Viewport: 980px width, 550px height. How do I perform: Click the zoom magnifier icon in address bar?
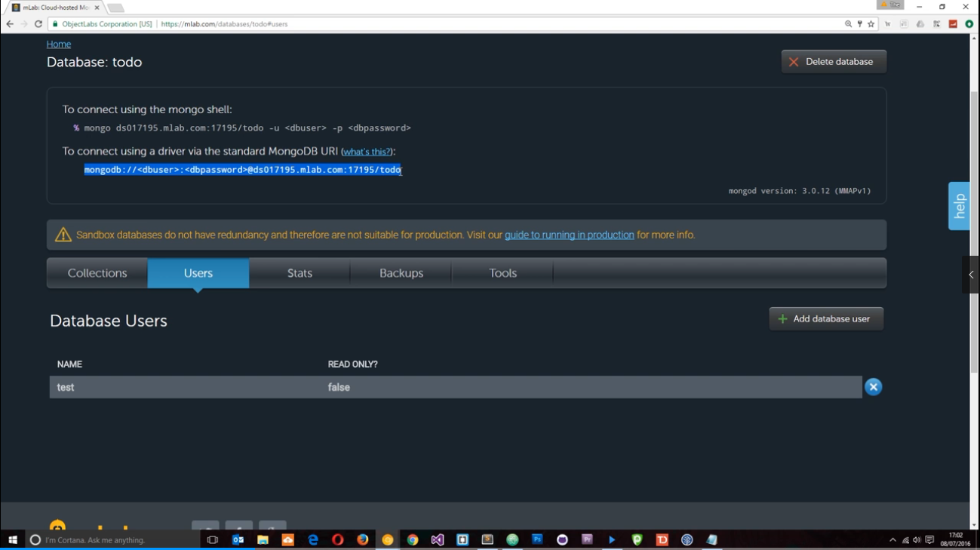click(x=849, y=24)
